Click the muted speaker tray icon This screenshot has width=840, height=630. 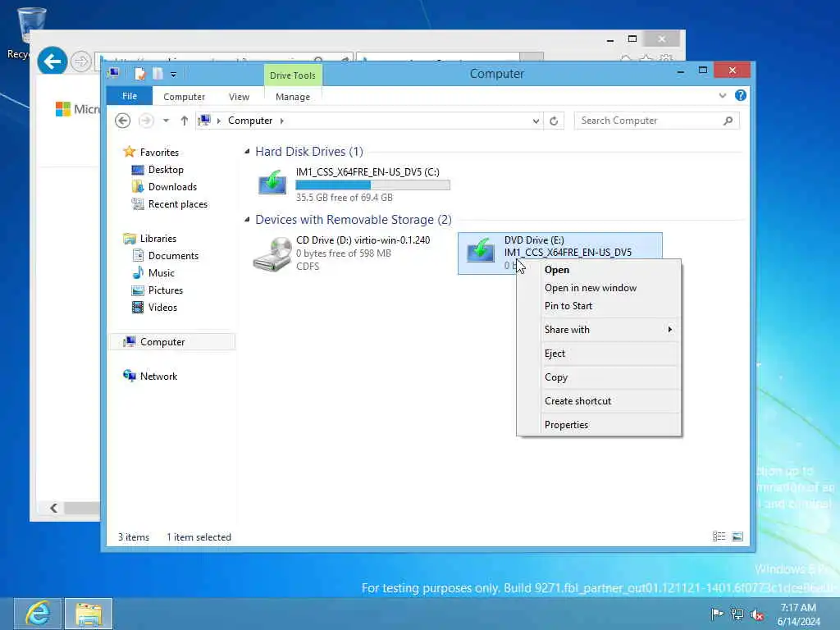(757, 614)
